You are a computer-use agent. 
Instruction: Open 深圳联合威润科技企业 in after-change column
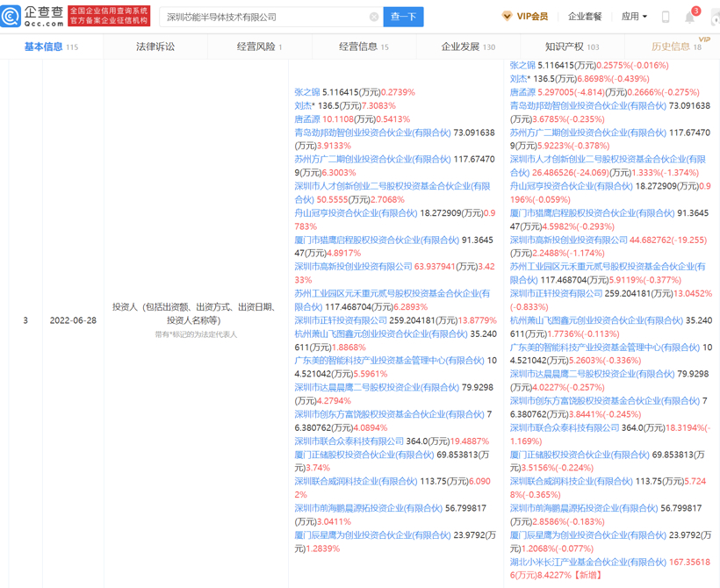click(572, 482)
